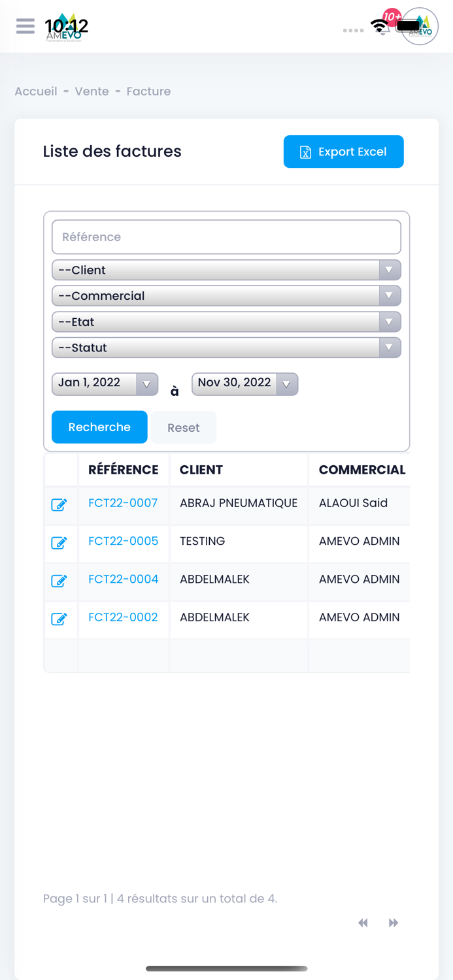
Task: Go to previous page with double-arrow icon
Action: tap(363, 923)
